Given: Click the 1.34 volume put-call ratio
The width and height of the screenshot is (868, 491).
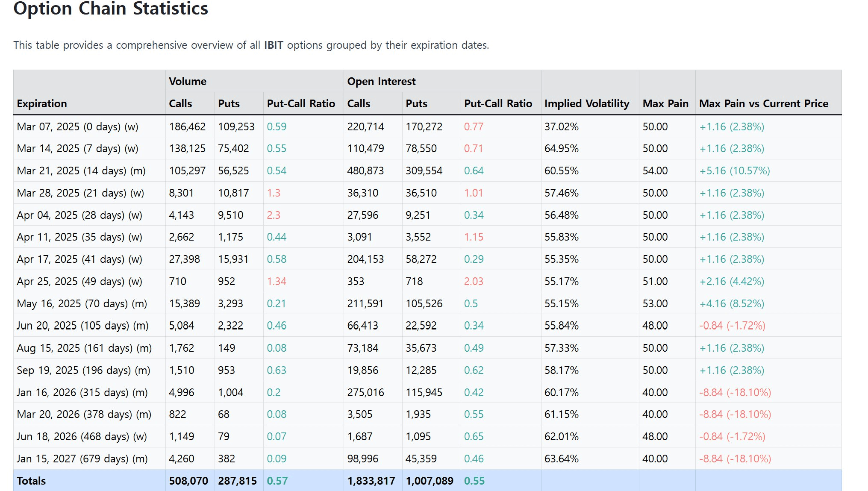Looking at the screenshot, I should pos(277,281).
